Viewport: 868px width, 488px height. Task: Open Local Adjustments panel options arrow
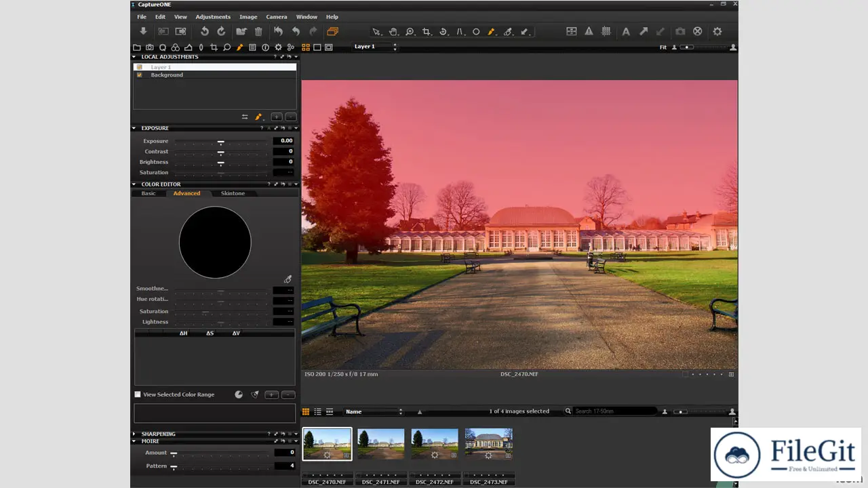296,57
